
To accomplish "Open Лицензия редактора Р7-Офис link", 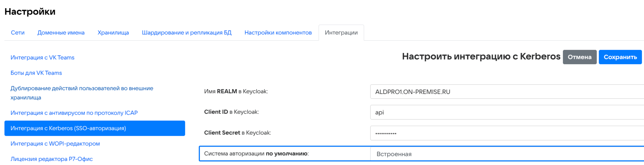I will (51, 159).
